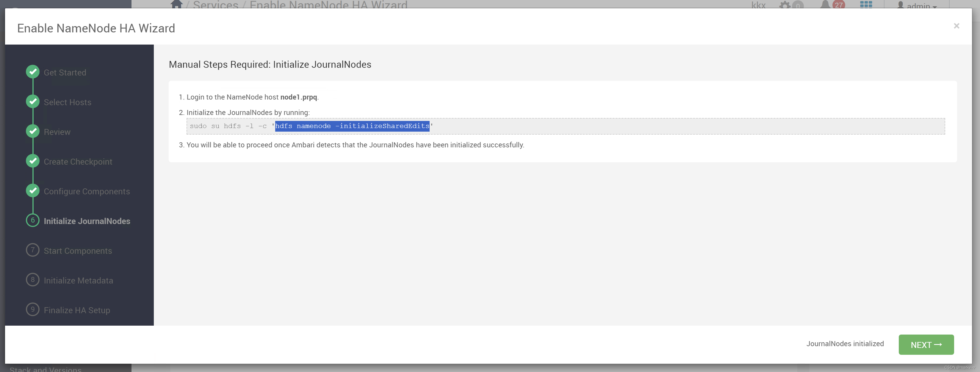Click the highlighted hdfs namenode command text
980x372 pixels.
click(352, 126)
